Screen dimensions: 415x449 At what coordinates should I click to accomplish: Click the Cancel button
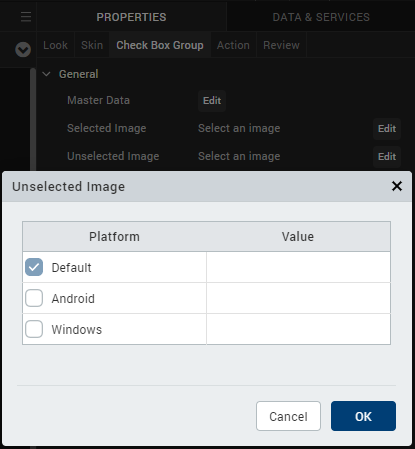tap(288, 416)
